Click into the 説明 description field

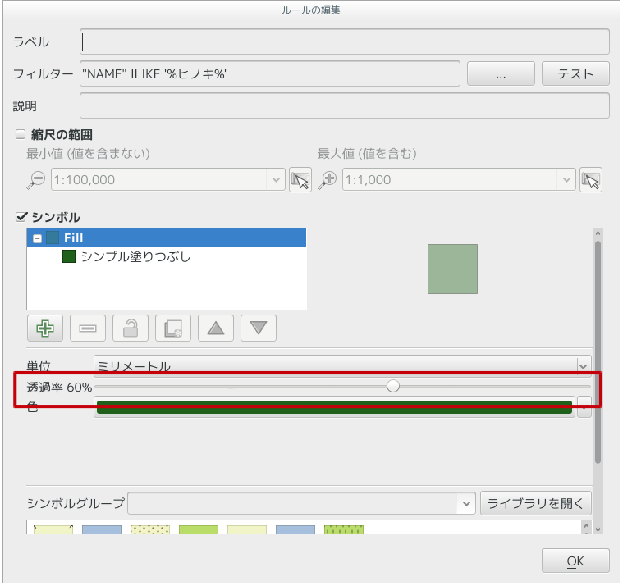345,106
